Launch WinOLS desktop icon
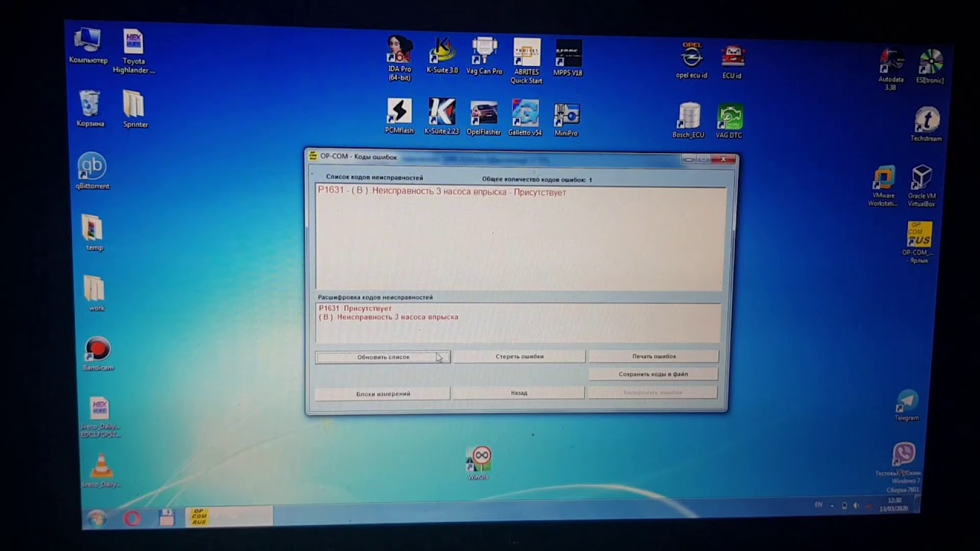This screenshot has height=551, width=980. (x=479, y=464)
